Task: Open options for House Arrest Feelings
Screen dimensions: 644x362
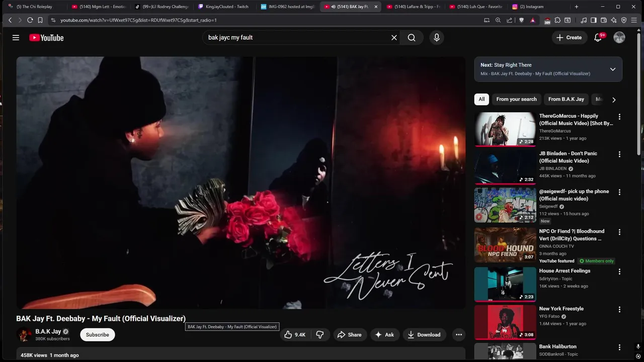Action: point(619,271)
